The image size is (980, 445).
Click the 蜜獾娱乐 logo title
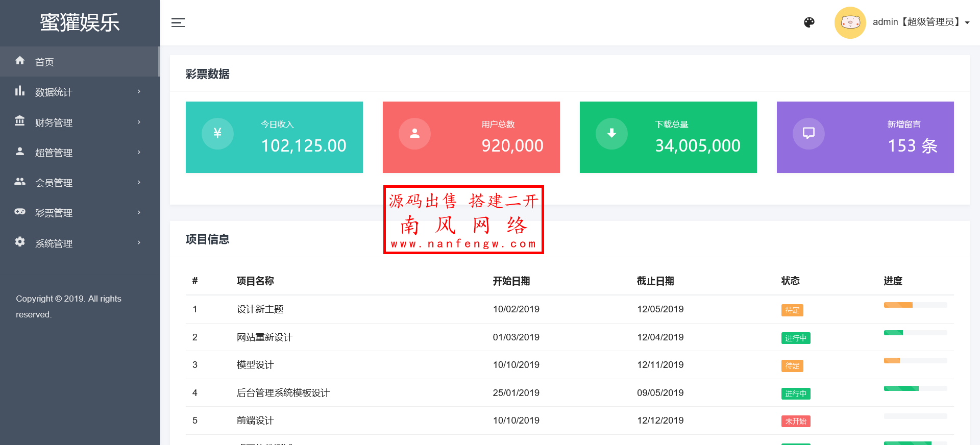[80, 23]
